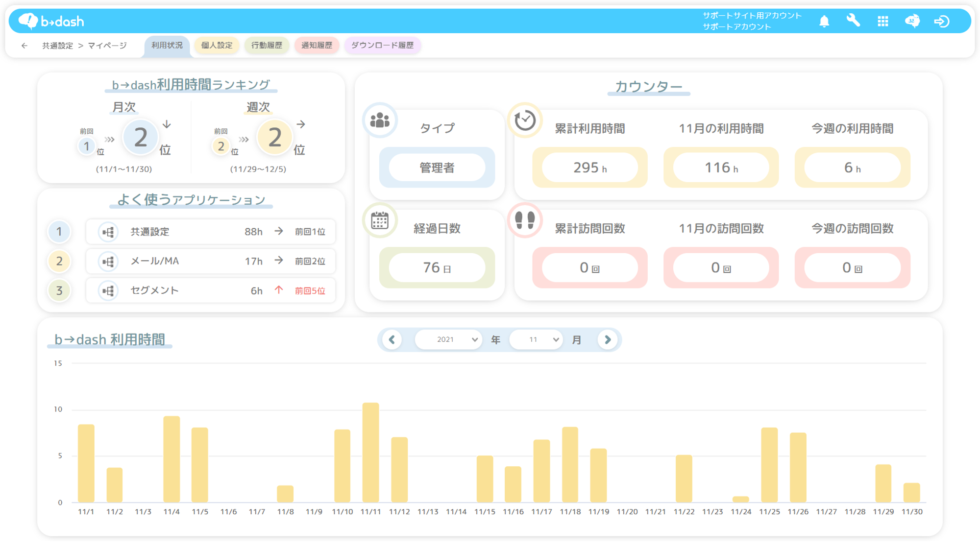The height and width of the screenshot is (551, 980).
Task: Click the 前回5位 red label
Action: pyautogui.click(x=310, y=291)
